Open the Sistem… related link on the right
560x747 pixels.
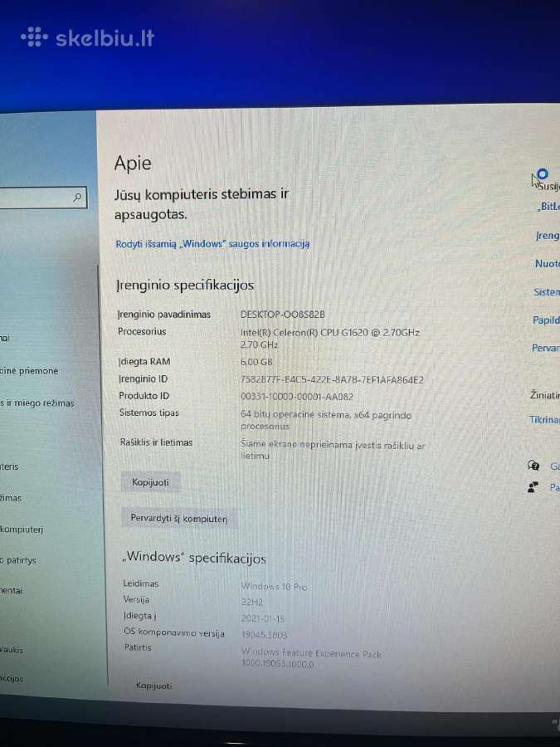point(546,292)
